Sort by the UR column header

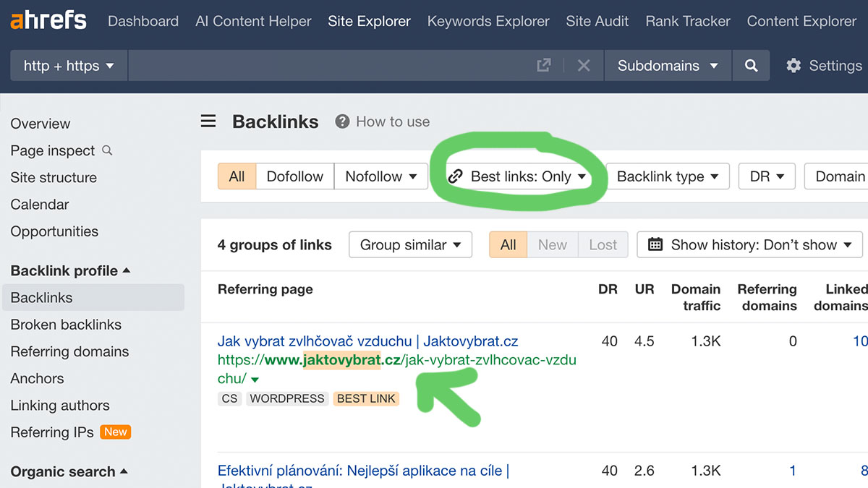coord(644,289)
